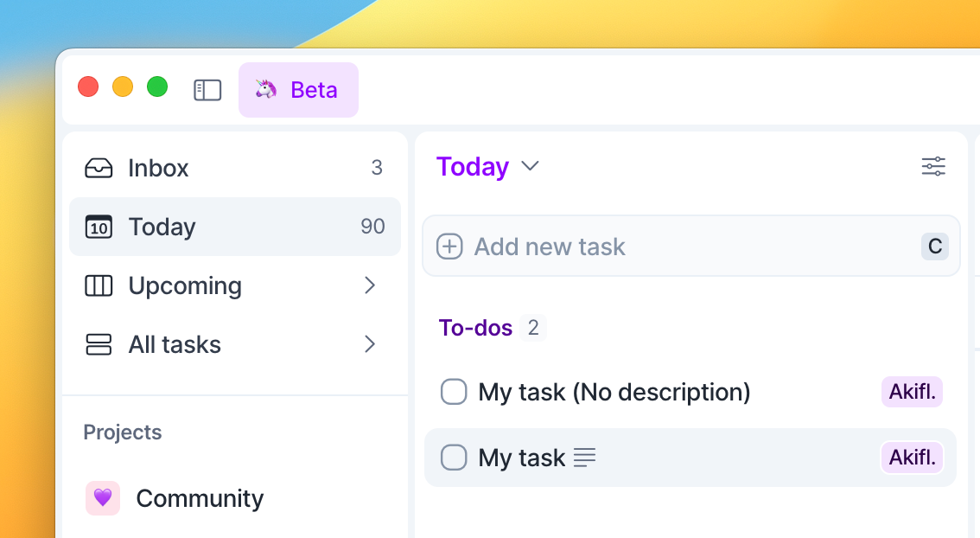980x538 pixels.
Task: Expand the Upcoming section chevron
Action: coord(370,285)
